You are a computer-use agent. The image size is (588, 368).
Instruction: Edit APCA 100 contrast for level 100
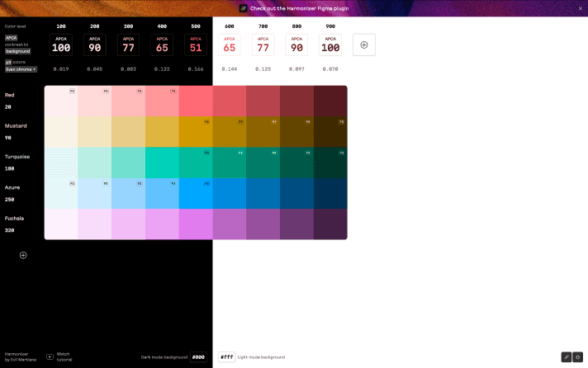click(61, 45)
